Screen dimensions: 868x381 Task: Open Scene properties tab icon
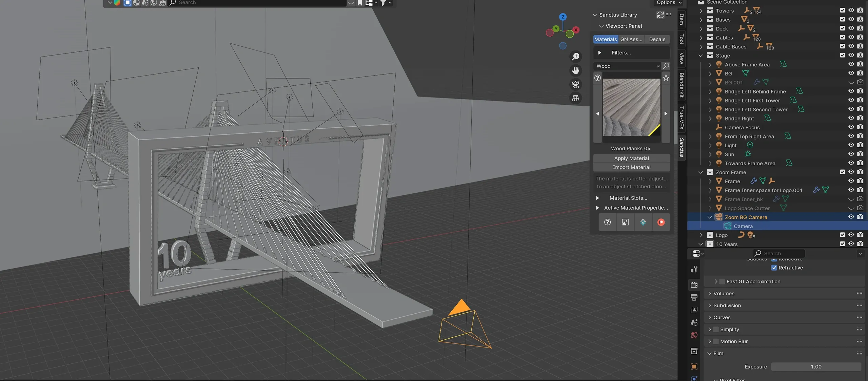[x=694, y=322]
